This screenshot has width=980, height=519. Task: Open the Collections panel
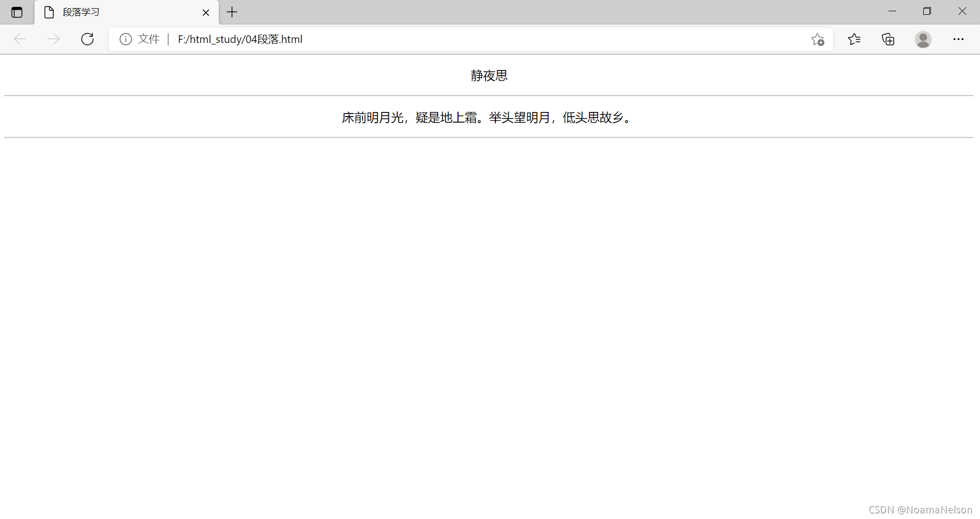pyautogui.click(x=888, y=39)
